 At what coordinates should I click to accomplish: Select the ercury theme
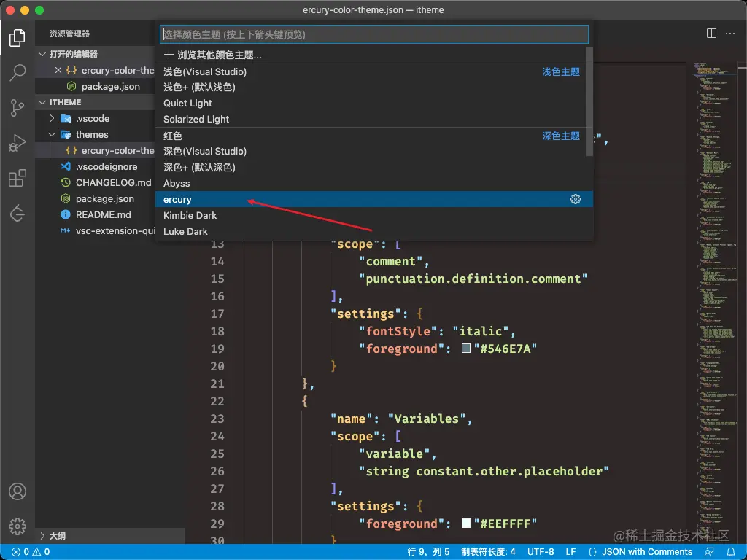click(x=374, y=199)
